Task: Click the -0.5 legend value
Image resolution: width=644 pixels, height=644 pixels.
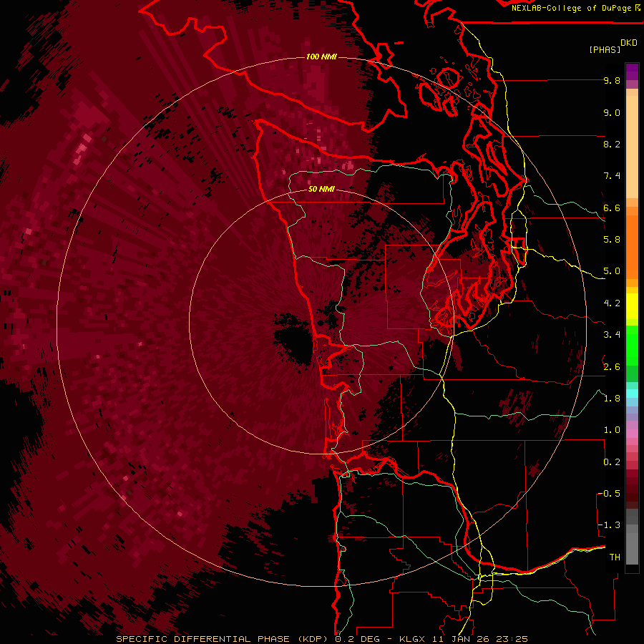Action: tap(610, 494)
